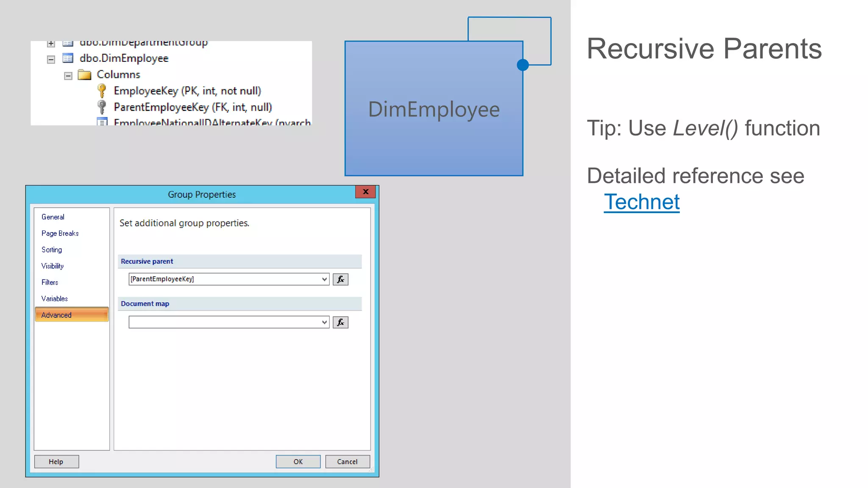The height and width of the screenshot is (488, 868).
Task: Click the Columns folder icon
Action: [x=85, y=75]
